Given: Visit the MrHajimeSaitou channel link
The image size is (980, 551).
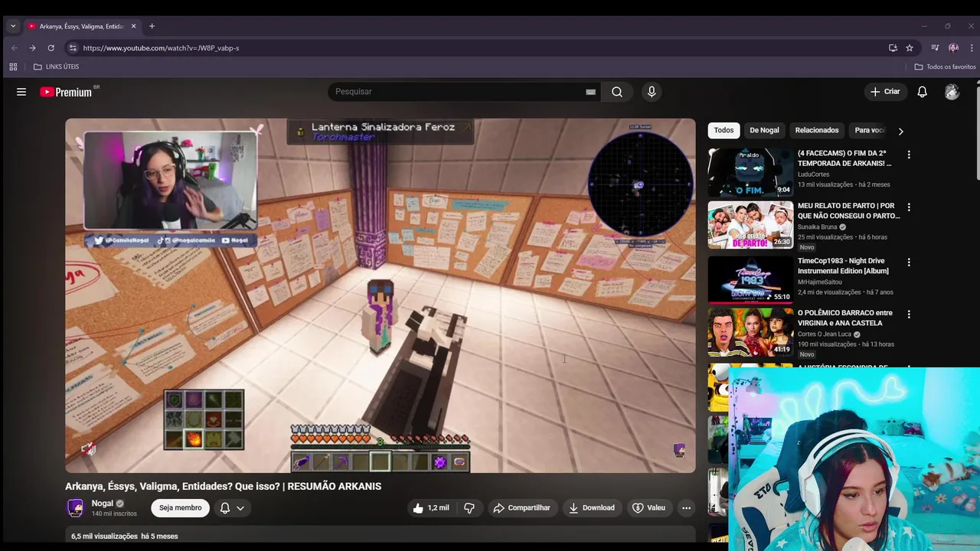Looking at the screenshot, I should [819, 282].
